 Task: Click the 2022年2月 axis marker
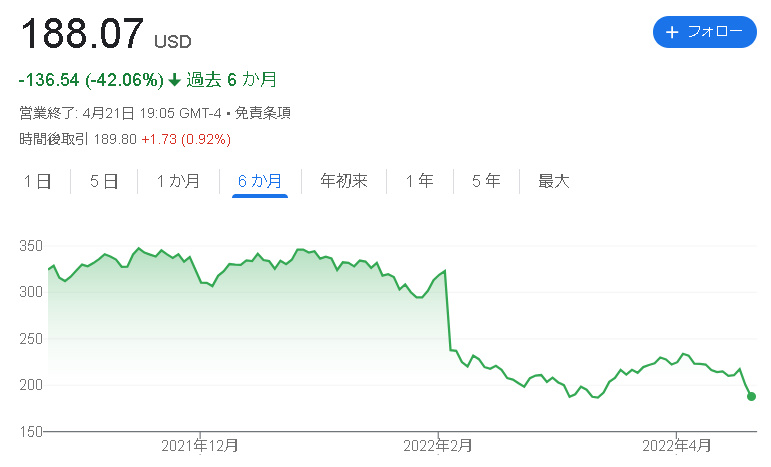[x=438, y=446]
